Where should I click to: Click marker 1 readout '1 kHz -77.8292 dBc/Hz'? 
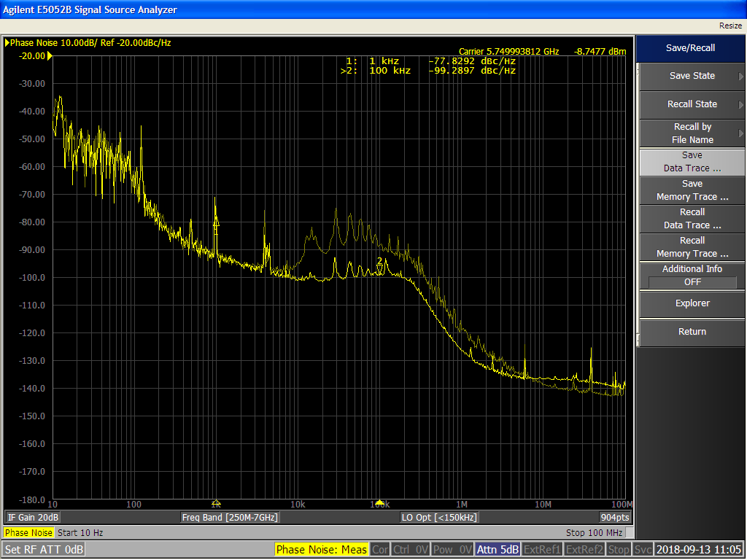tap(430, 61)
